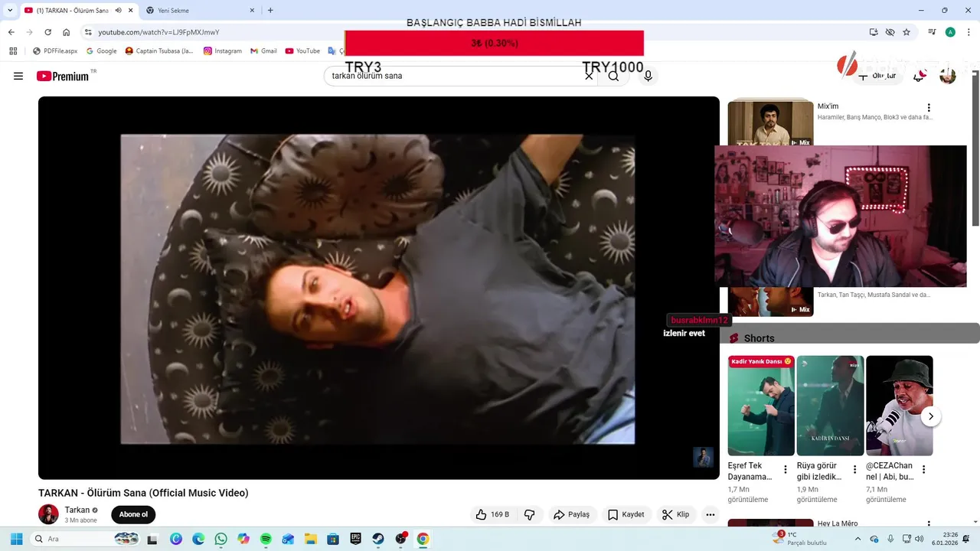Image resolution: width=980 pixels, height=551 pixels.
Task: Open Instagram bookmark
Action: 222,51
